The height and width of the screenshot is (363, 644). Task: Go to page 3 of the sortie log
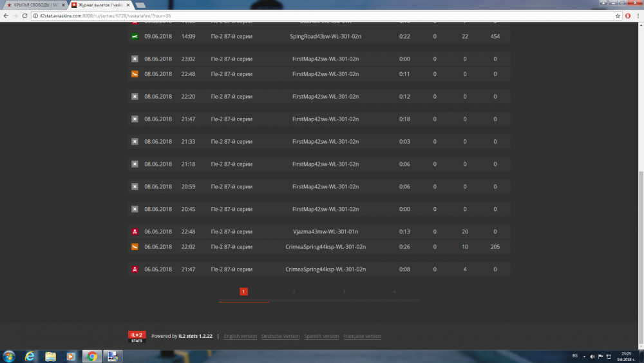(x=344, y=291)
